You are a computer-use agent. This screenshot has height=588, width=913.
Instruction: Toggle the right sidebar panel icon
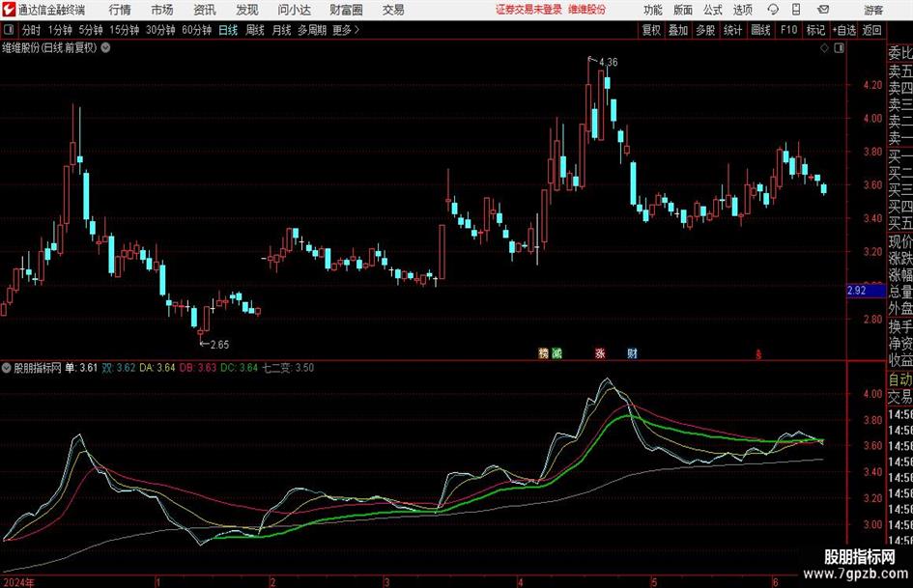(839, 48)
